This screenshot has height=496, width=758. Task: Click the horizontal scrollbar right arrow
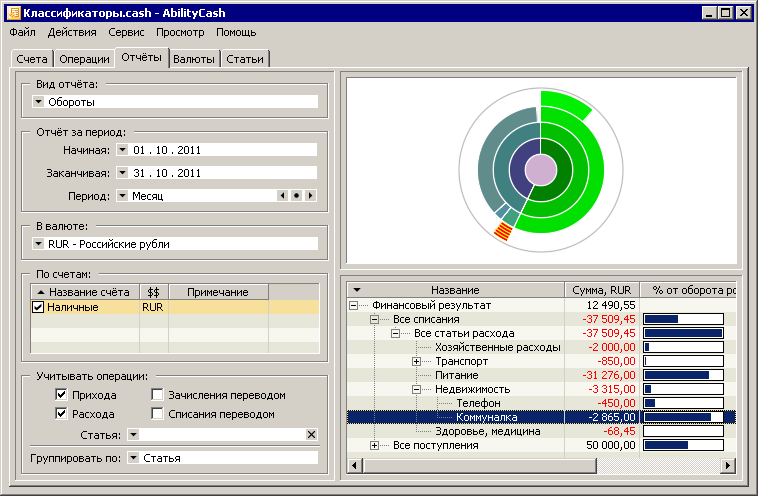pos(728,466)
